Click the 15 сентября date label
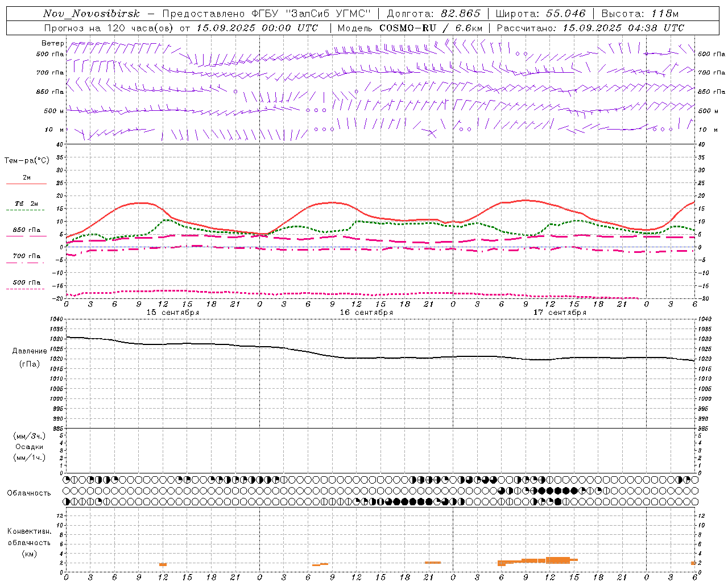 (173, 313)
